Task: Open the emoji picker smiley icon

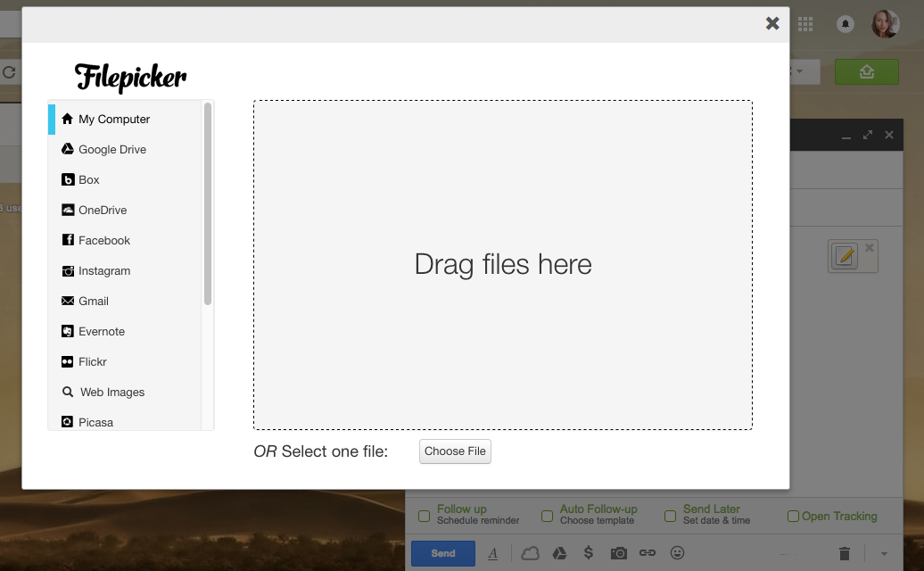Action: (678, 553)
